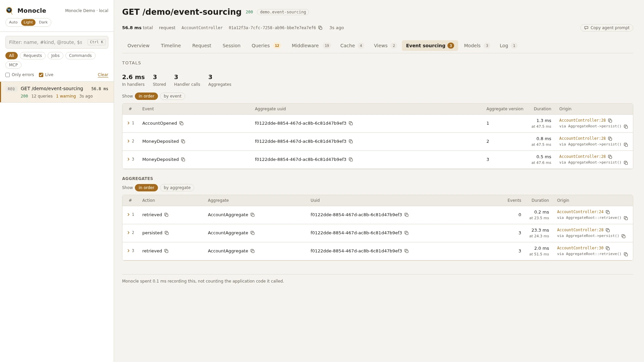Screen dimensions: 644x362
Task: Copy the aggregate uuid in event row 3
Action: tap(351, 160)
